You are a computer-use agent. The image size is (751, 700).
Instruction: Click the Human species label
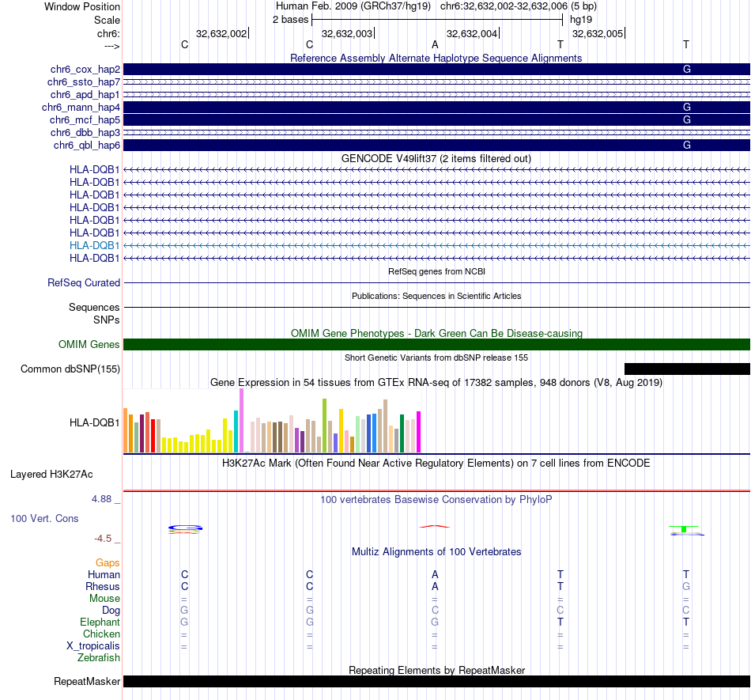click(104, 574)
